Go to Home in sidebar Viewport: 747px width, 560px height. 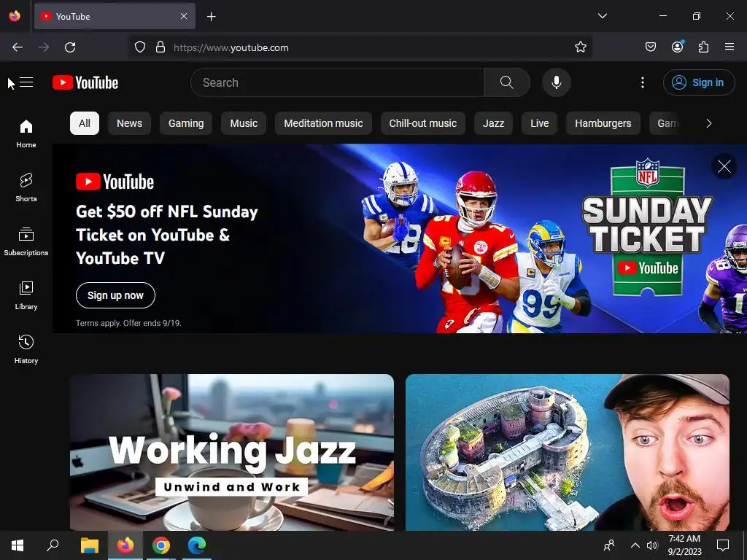(26, 134)
